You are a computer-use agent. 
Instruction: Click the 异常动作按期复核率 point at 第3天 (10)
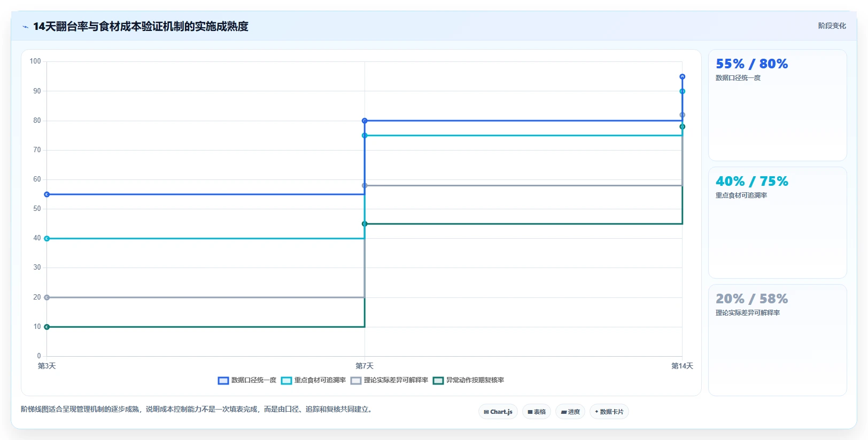pyautogui.click(x=47, y=327)
